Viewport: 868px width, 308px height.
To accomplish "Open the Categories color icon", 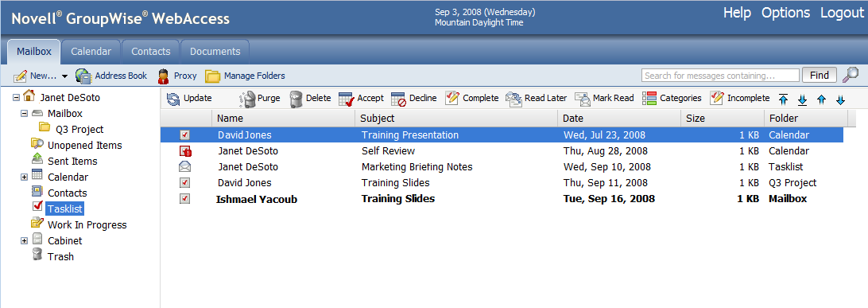I will pos(649,98).
